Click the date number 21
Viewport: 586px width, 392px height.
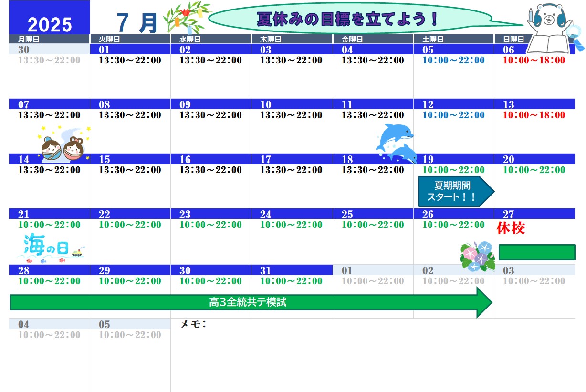24,214
